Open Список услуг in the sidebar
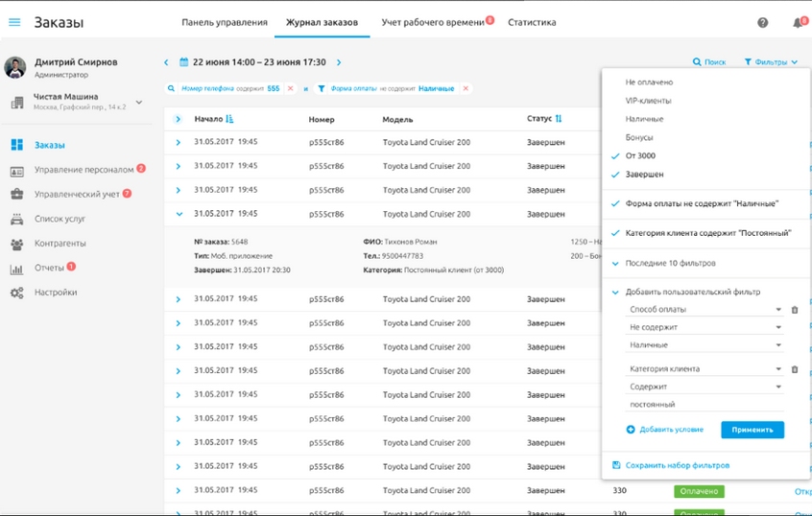 (60, 219)
